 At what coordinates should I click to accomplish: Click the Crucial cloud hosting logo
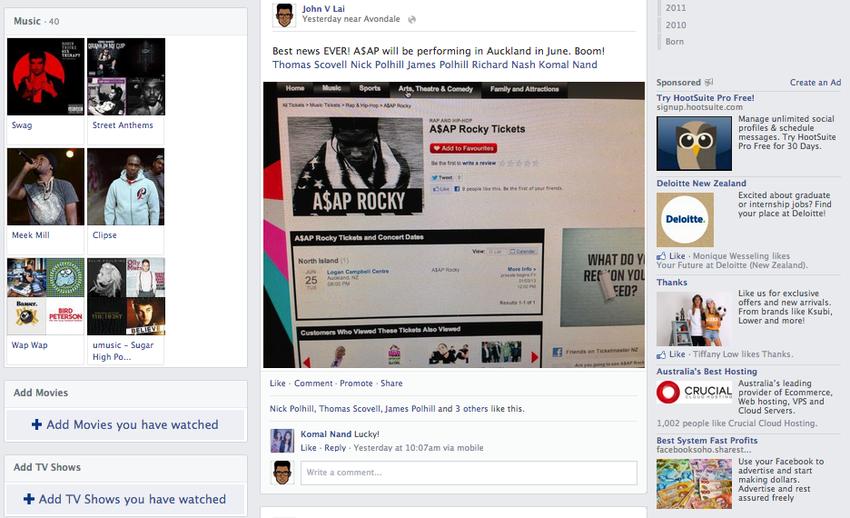pyautogui.click(x=694, y=393)
